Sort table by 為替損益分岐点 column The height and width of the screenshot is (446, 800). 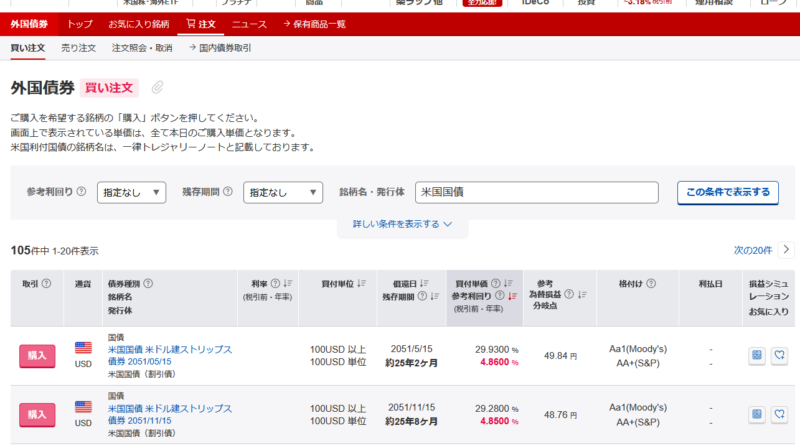pos(582,294)
